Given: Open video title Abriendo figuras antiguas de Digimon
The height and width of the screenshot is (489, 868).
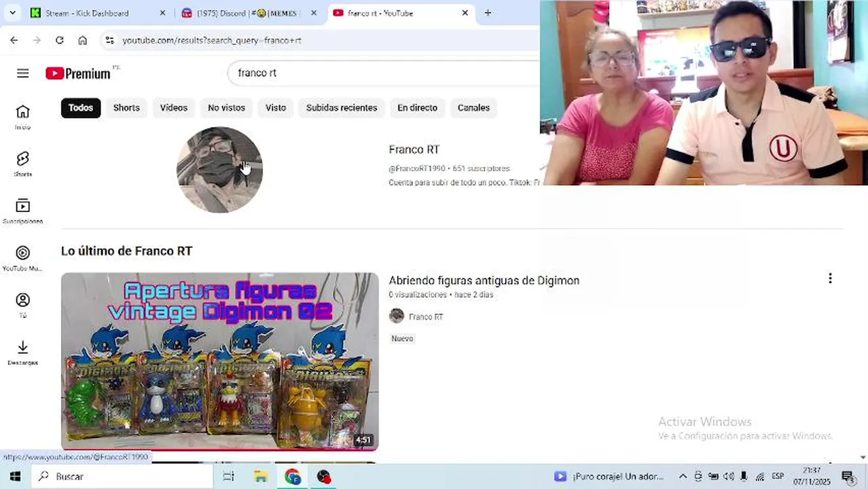Looking at the screenshot, I should pyautogui.click(x=484, y=280).
